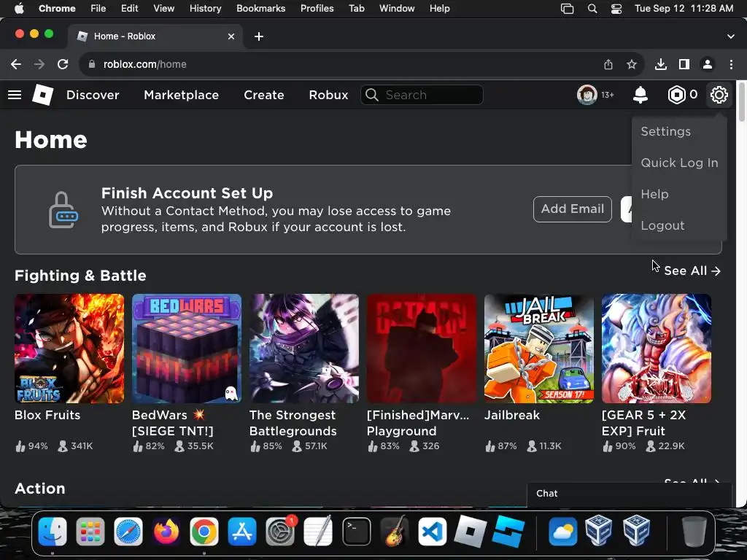747x560 pixels.
Task: Open the Roblox hamburger navigation menu
Action: [x=15, y=95]
